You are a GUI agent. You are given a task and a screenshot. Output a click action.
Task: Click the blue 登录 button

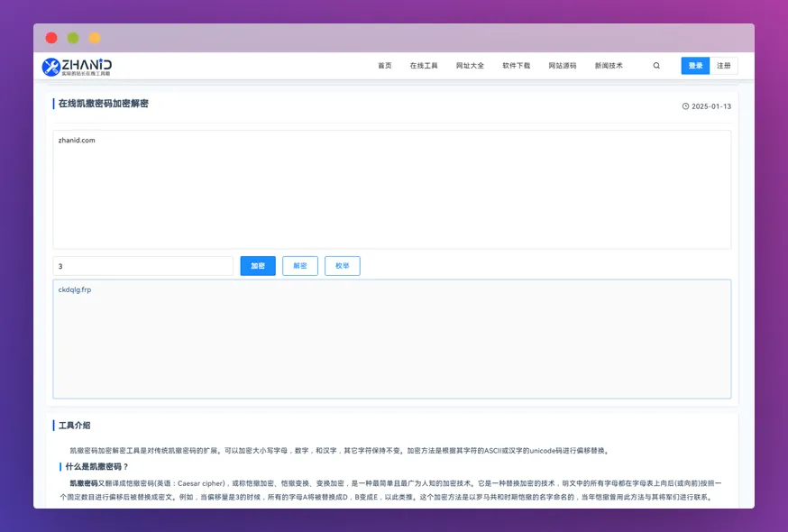[x=695, y=65]
